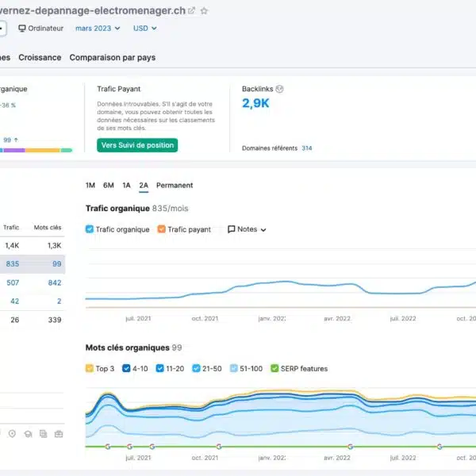Open the 314 referring domains link
This screenshot has height=476, width=476.
click(306, 148)
